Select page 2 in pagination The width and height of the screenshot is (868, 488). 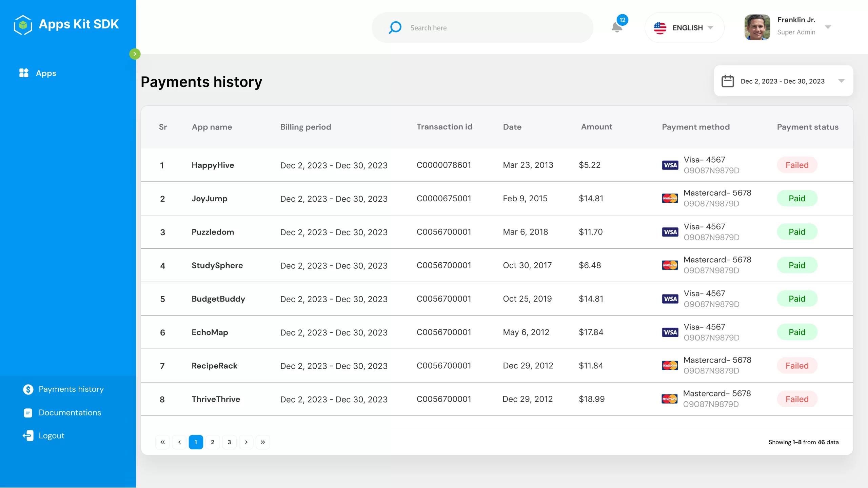coord(213,442)
